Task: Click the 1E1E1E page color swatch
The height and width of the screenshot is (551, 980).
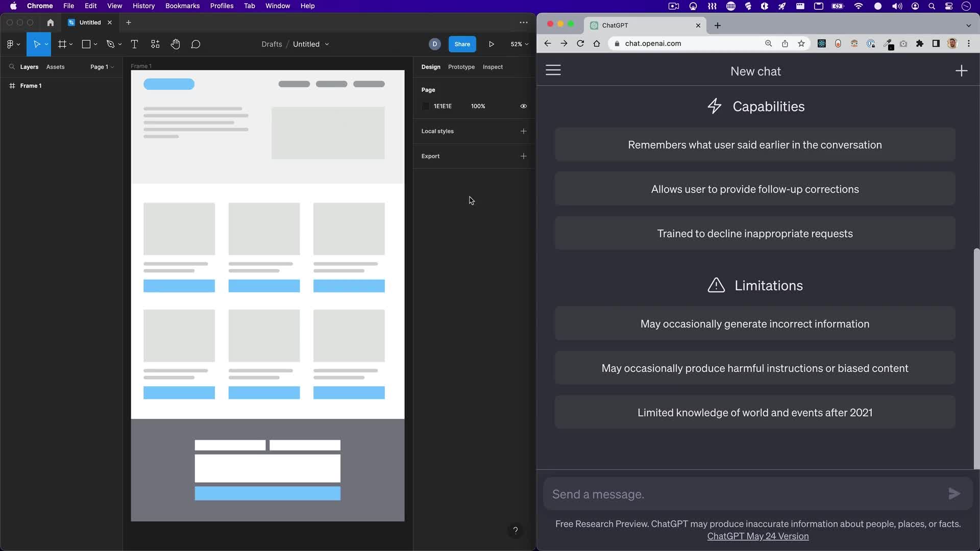Action: (427, 106)
